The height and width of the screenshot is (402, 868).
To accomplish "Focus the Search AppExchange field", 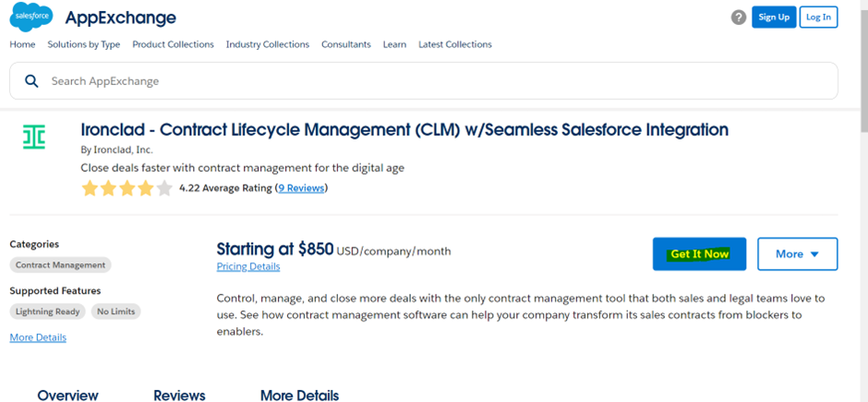I will click(424, 80).
